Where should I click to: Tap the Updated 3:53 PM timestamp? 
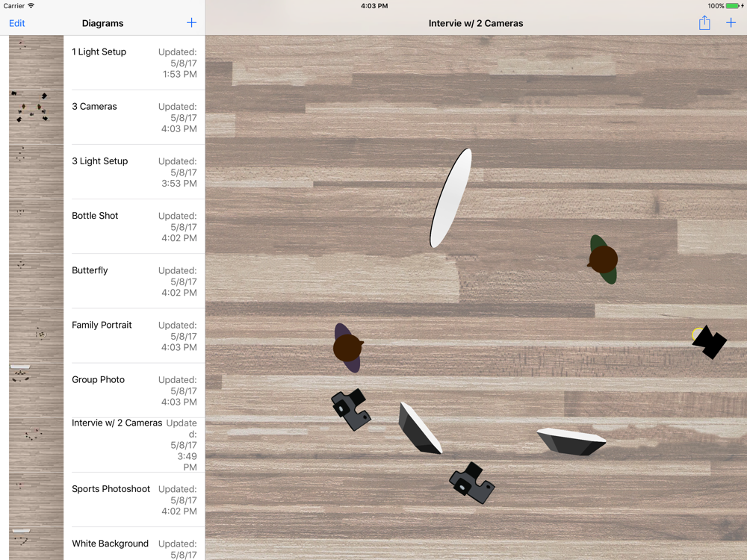click(x=178, y=172)
